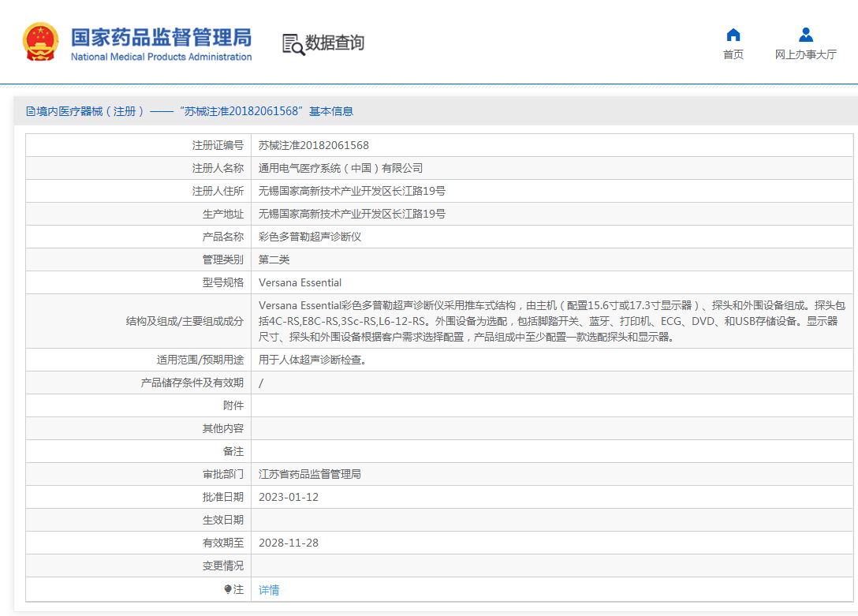
Task: Select the 生产地址 address value
Action: click(352, 215)
